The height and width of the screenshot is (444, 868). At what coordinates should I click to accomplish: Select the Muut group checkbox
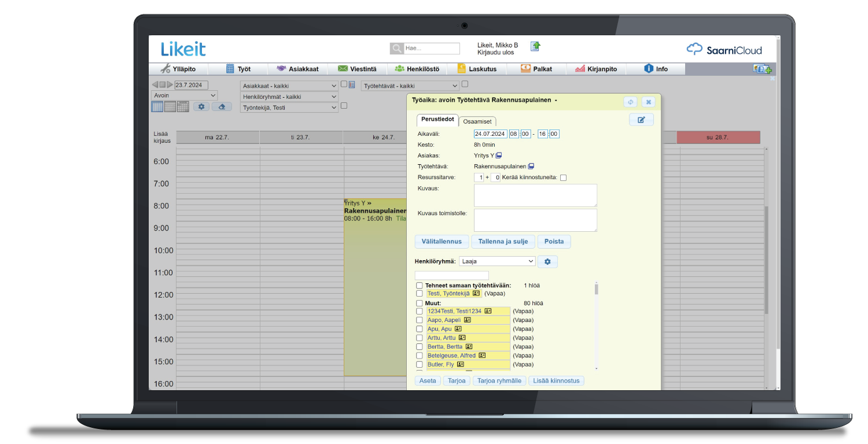tap(420, 302)
